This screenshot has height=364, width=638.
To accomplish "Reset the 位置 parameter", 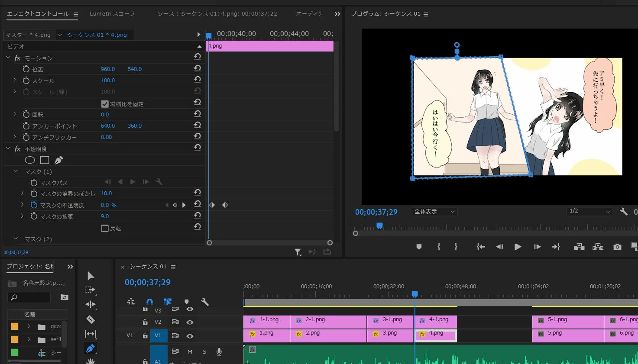I will click(x=198, y=68).
